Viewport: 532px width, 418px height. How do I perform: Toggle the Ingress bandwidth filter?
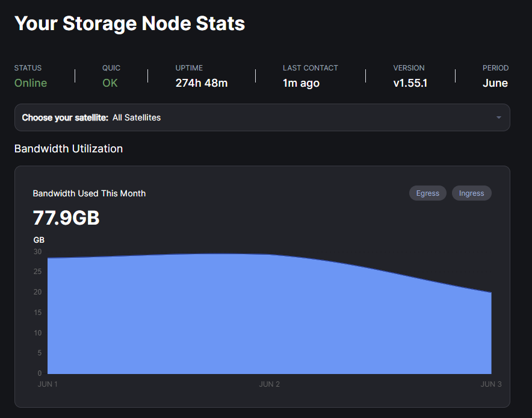coord(471,193)
